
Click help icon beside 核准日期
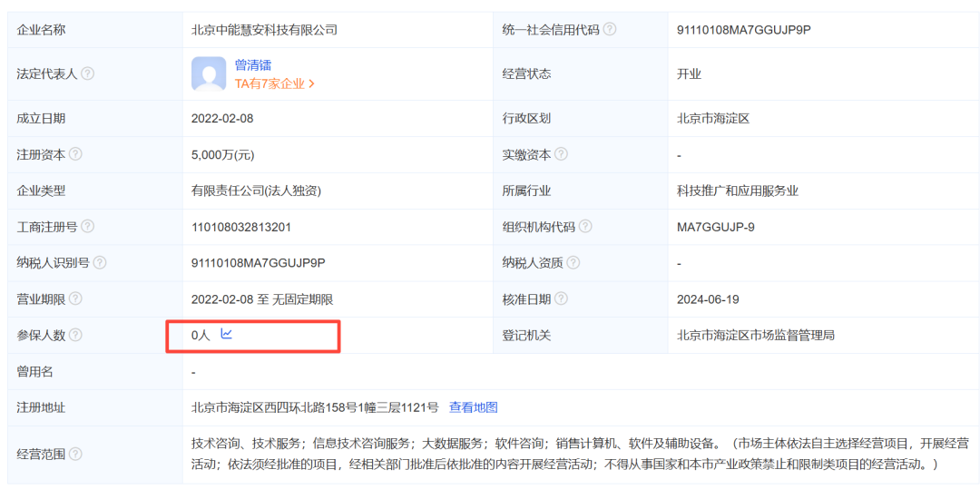click(562, 299)
